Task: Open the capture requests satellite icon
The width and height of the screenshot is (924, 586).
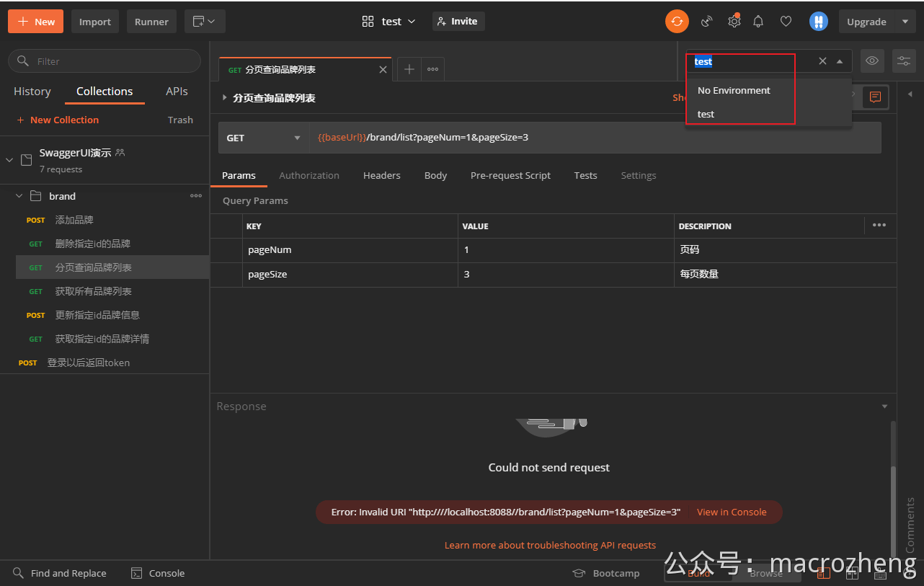Action: click(x=706, y=22)
